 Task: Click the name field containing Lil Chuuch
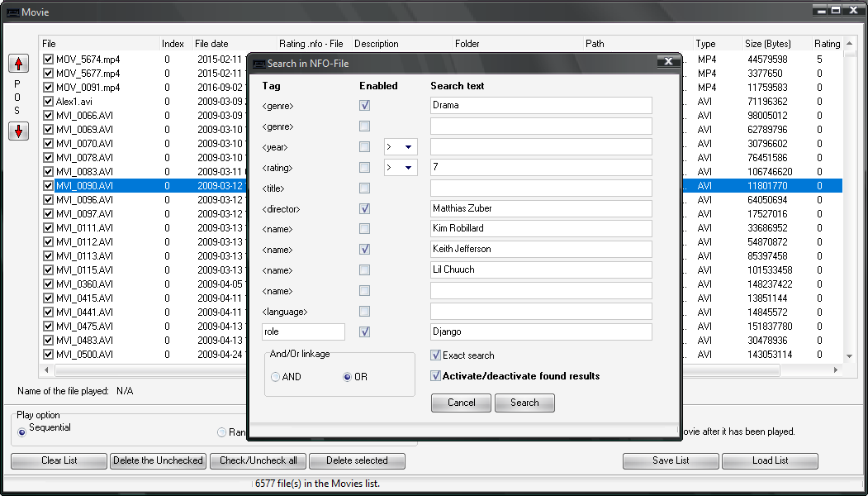(x=542, y=269)
